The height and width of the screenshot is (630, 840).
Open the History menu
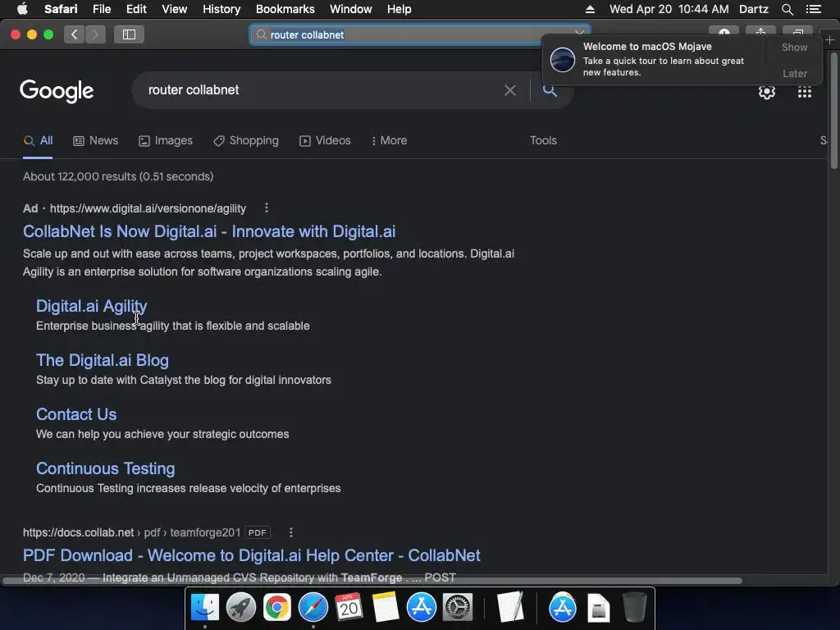click(x=221, y=9)
